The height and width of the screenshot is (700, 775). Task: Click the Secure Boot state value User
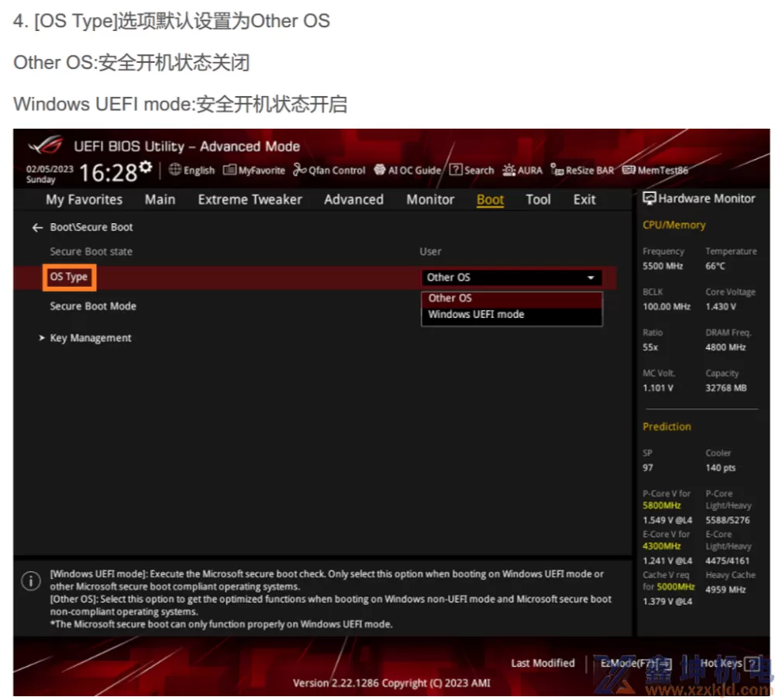[430, 252]
